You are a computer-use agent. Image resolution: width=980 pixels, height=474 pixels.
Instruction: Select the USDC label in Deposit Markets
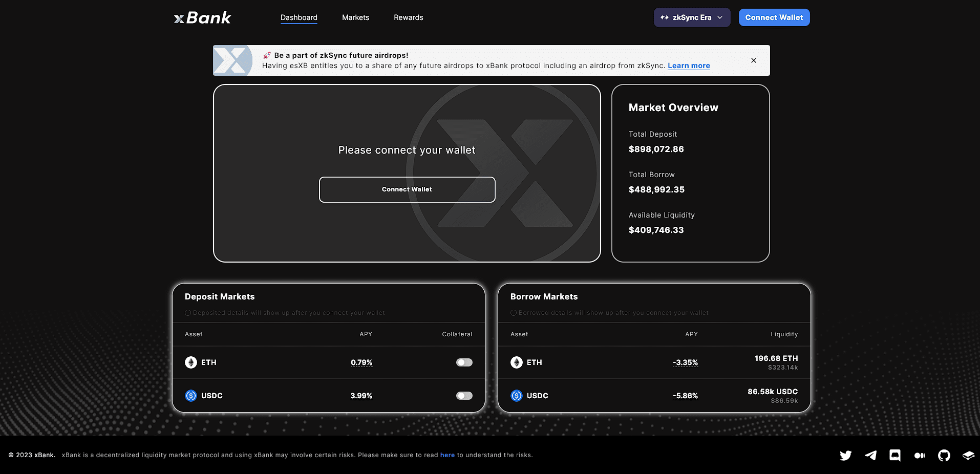click(x=212, y=396)
